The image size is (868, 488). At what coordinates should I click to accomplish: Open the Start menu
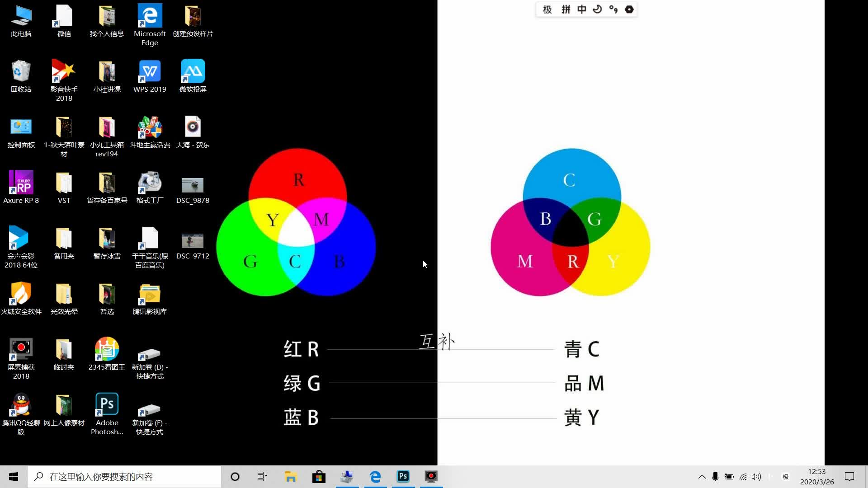[x=14, y=476]
